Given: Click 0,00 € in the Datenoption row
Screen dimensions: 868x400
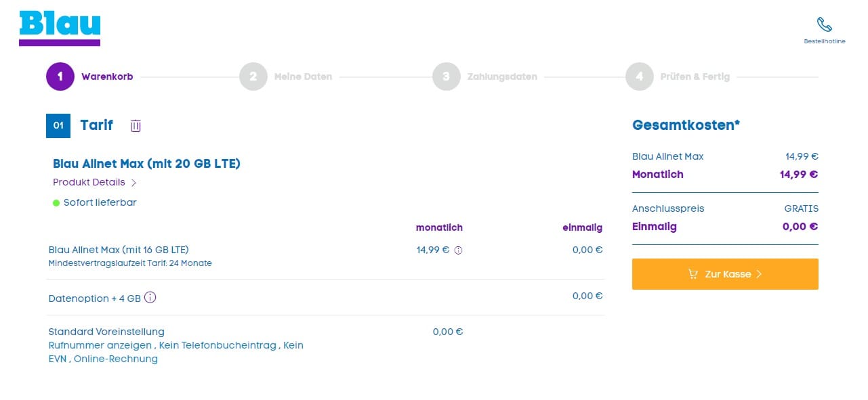Looking at the screenshot, I should coord(587,296).
